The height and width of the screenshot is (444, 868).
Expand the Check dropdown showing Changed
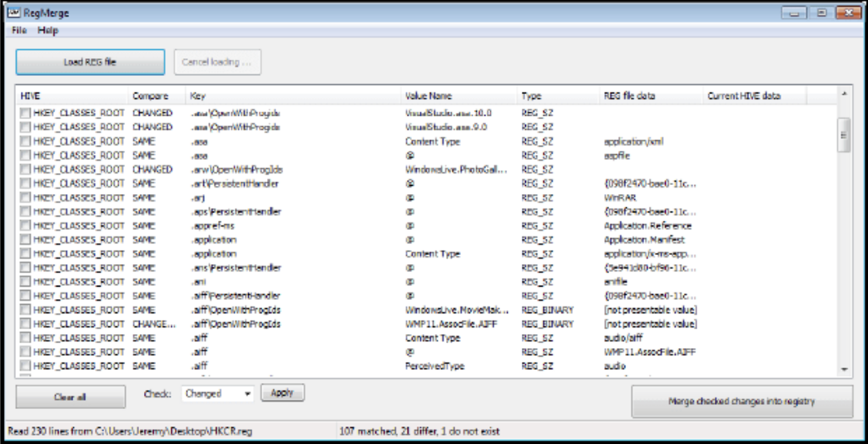pyautogui.click(x=247, y=393)
